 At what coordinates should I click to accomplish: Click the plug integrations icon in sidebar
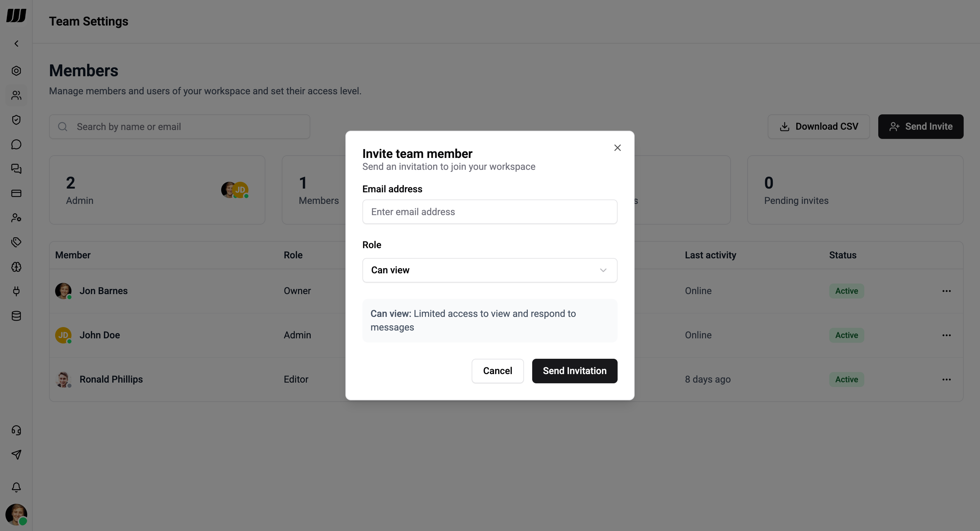click(x=16, y=291)
